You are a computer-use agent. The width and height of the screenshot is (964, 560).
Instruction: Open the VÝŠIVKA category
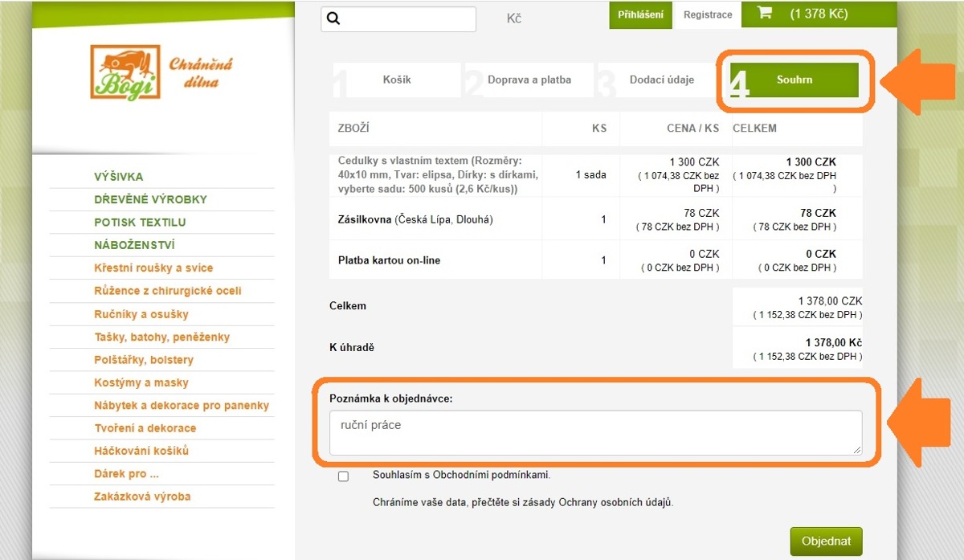point(119,177)
